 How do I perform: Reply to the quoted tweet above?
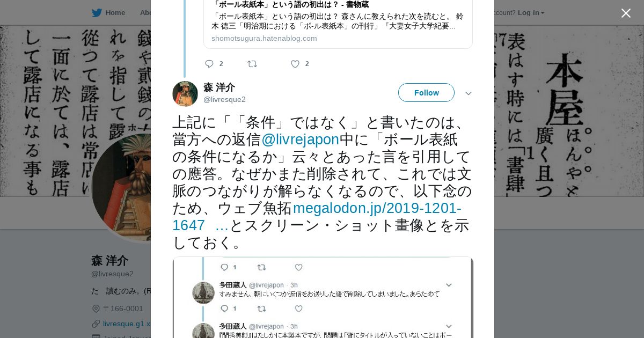[209, 64]
